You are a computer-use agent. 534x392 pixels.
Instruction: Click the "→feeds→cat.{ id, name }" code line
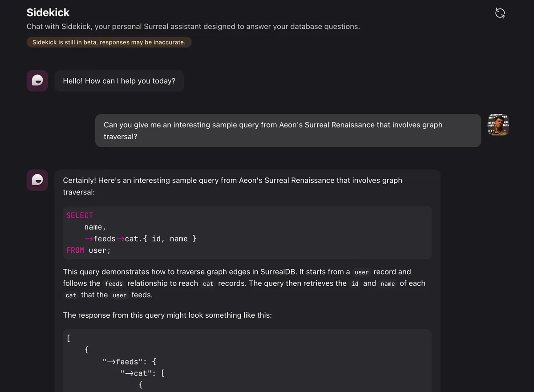(141, 238)
